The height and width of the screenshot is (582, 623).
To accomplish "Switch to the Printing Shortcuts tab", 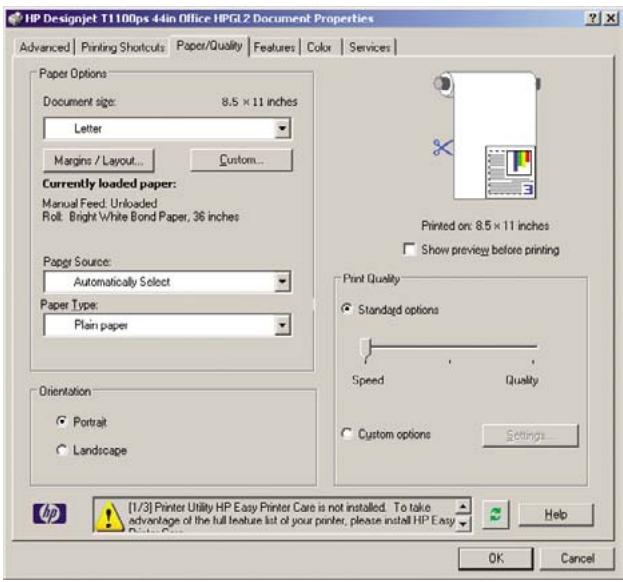I will click(x=123, y=47).
